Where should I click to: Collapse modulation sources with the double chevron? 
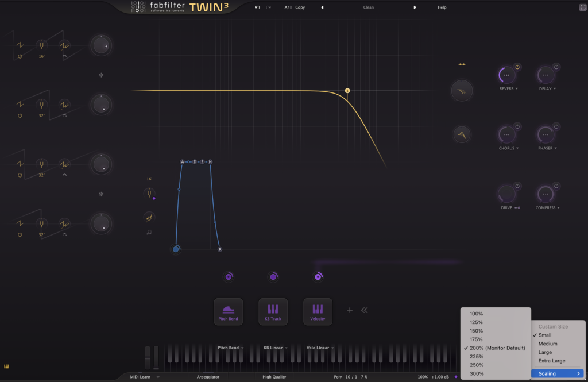(x=364, y=310)
